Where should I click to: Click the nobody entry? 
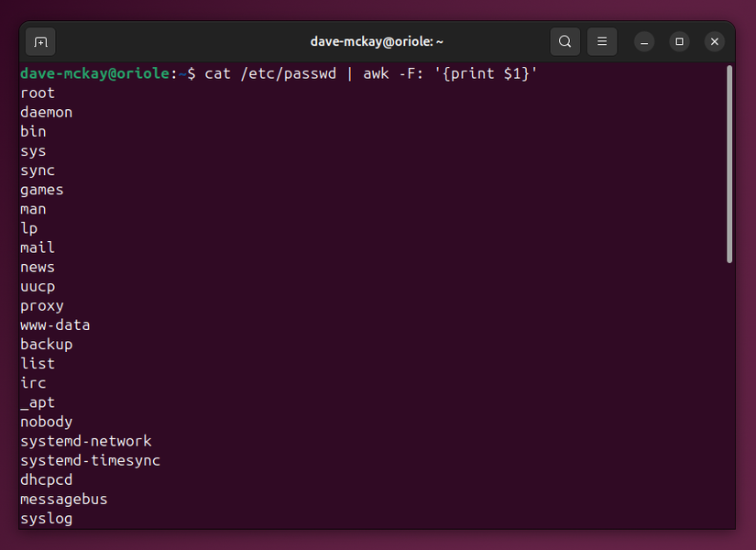coord(46,422)
